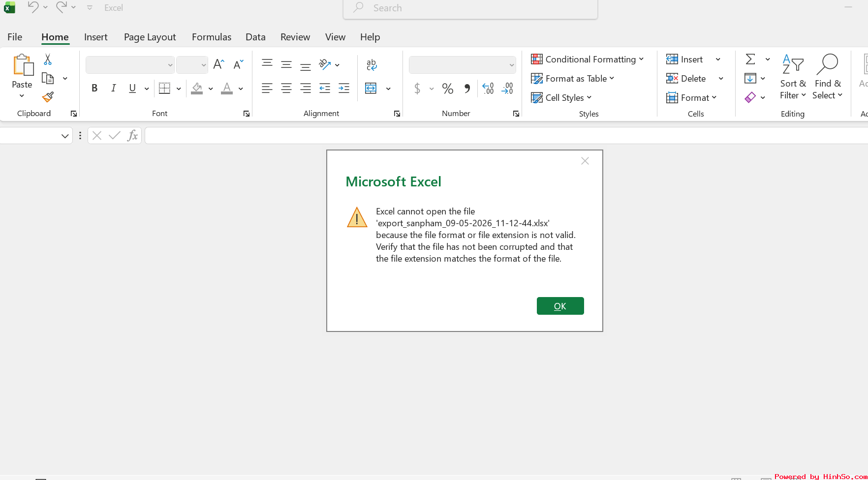Image resolution: width=868 pixels, height=480 pixels.
Task: Click the Search box in title bar
Action: 470,8
